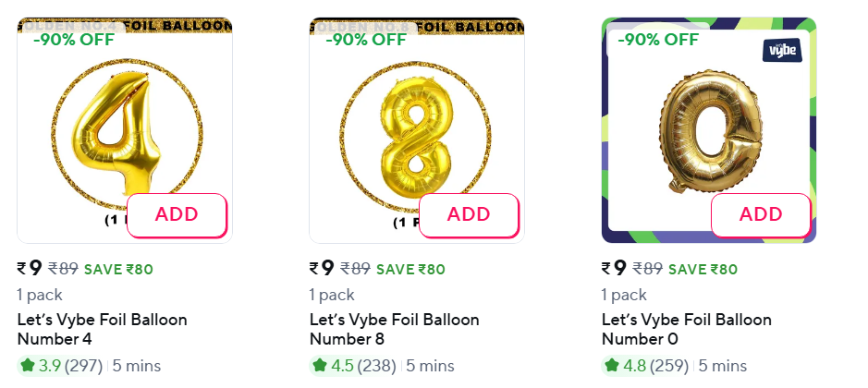
Task: View the 238 reviews count for Number 8
Action: 377,366
